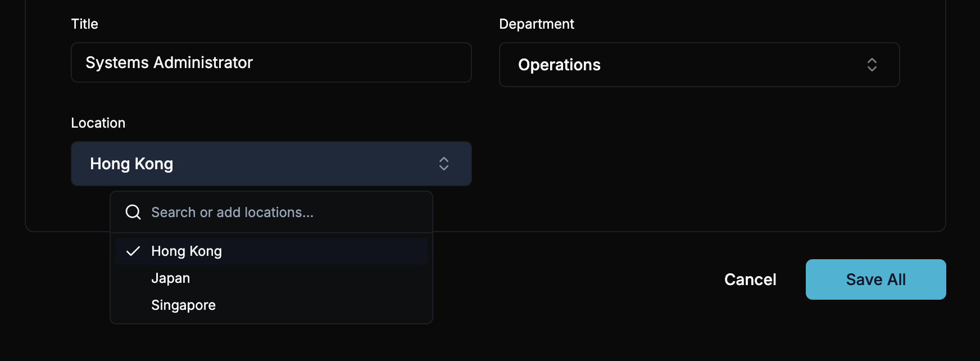Click the checkmark beside Hong Kong
The image size is (980, 361).
[133, 251]
